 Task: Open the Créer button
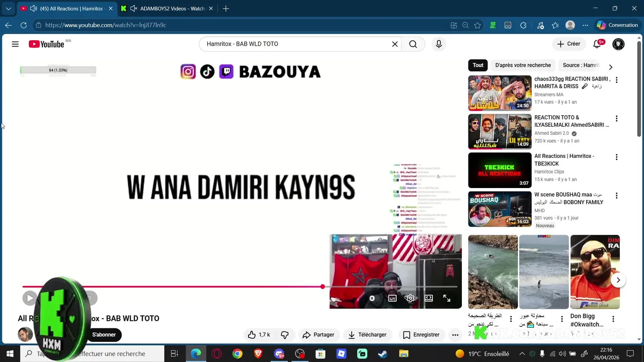569,44
